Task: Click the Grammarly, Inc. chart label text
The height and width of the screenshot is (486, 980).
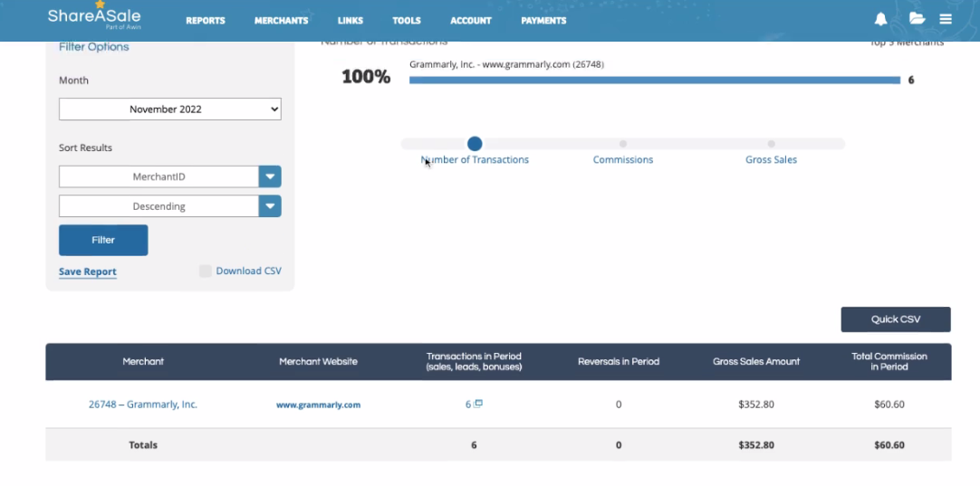Action: 506,64
